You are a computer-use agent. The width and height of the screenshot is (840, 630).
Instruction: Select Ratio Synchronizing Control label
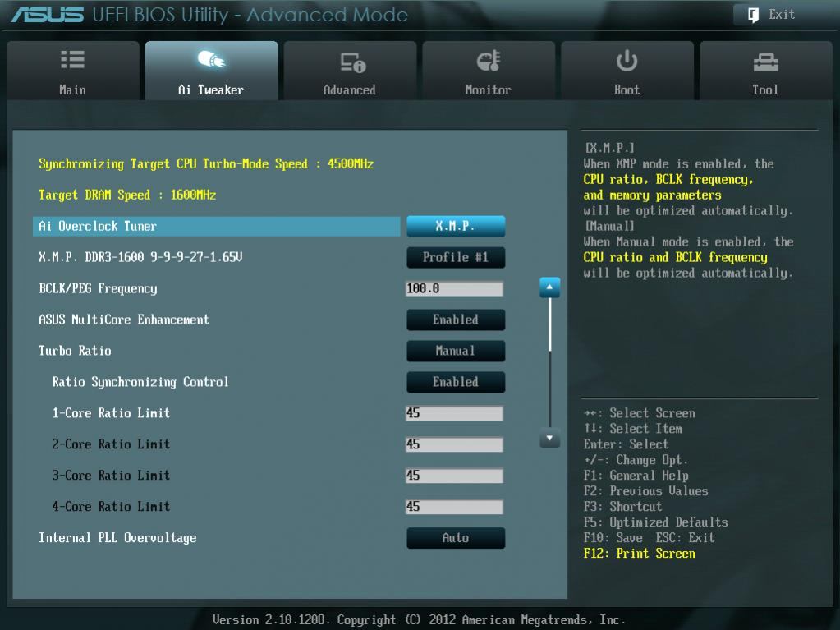tap(140, 382)
